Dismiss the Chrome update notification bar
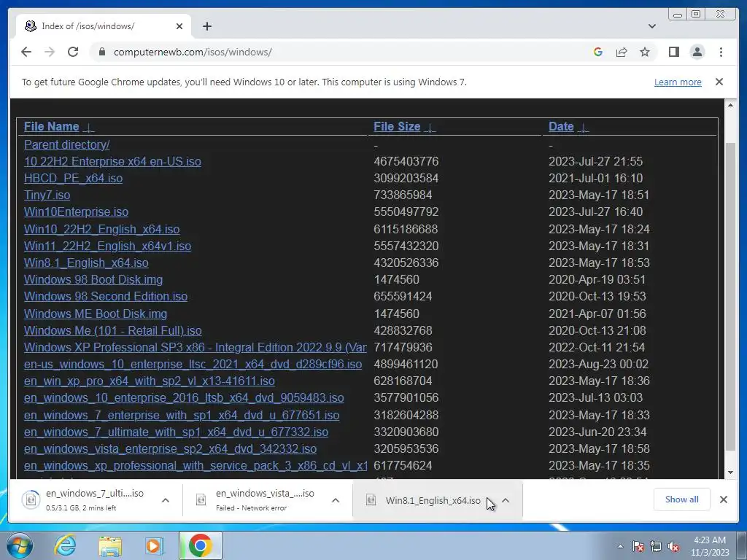Image resolution: width=747 pixels, height=560 pixels. [x=719, y=82]
